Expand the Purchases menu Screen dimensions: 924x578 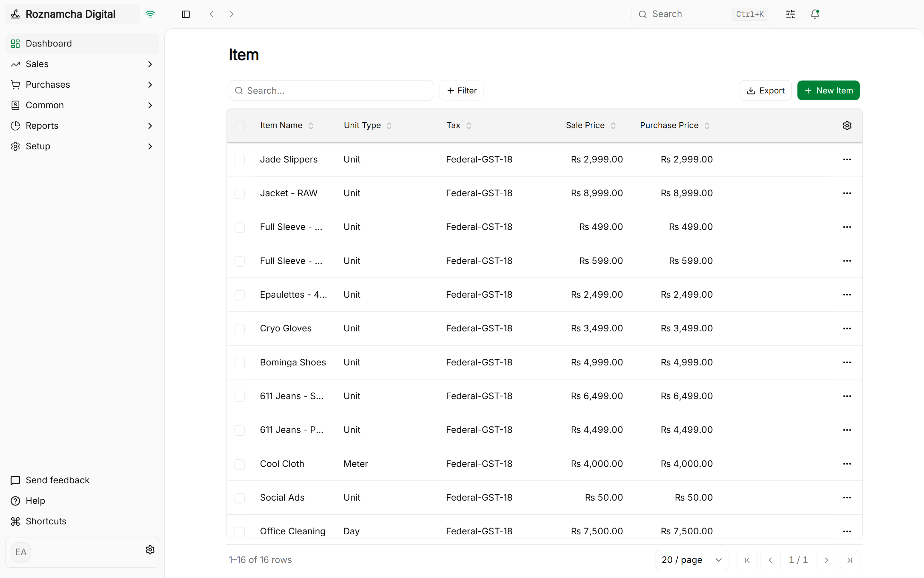tap(82, 84)
